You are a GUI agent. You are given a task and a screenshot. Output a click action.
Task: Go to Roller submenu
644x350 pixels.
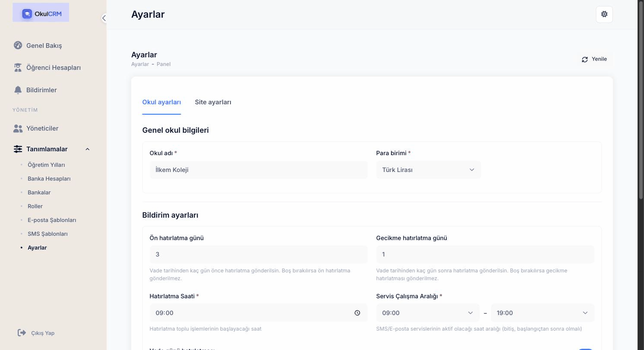[35, 206]
